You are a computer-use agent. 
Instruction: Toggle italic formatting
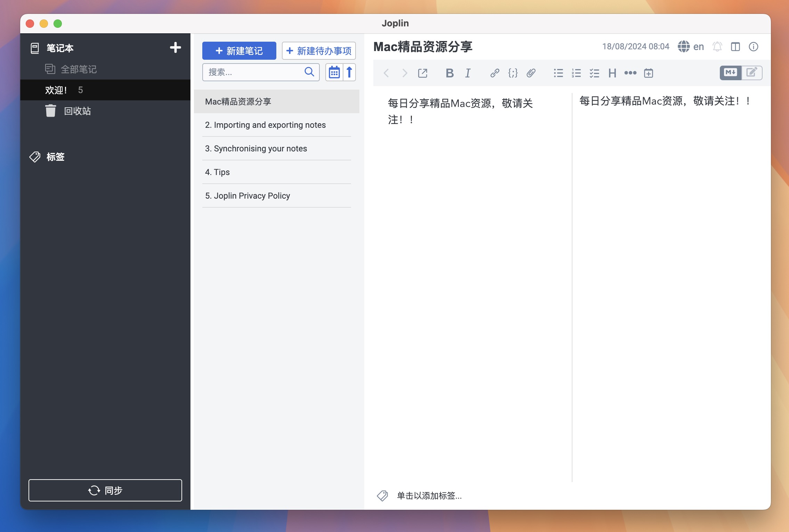(467, 73)
